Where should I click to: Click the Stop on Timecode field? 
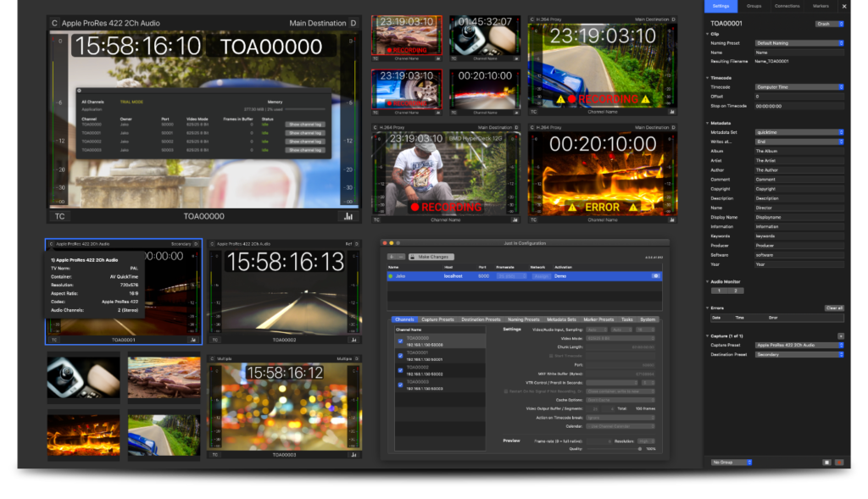coord(799,106)
